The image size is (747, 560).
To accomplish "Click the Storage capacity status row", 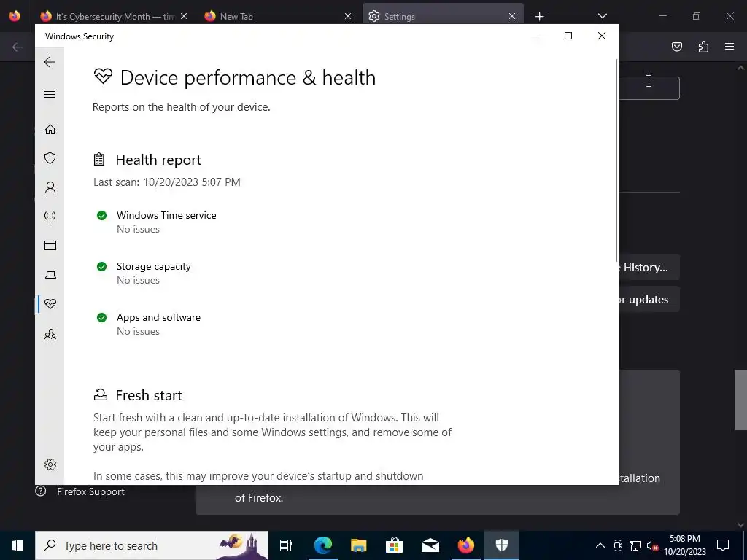I will click(x=144, y=273).
